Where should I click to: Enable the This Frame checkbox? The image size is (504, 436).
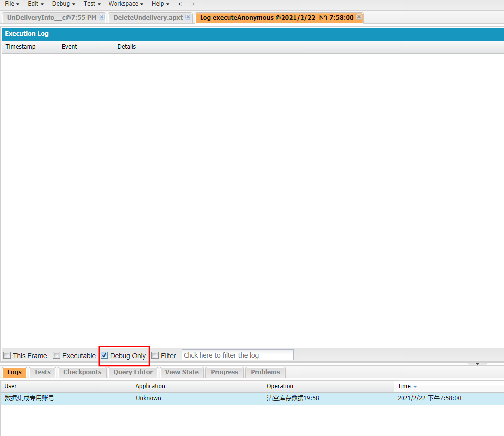[x=7, y=355]
